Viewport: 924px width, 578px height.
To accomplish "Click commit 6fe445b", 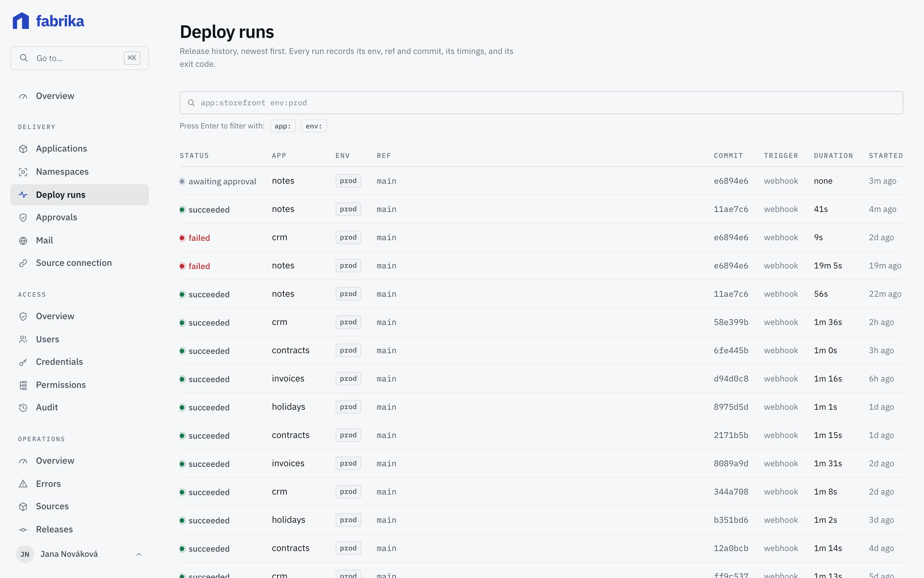I will click(731, 351).
